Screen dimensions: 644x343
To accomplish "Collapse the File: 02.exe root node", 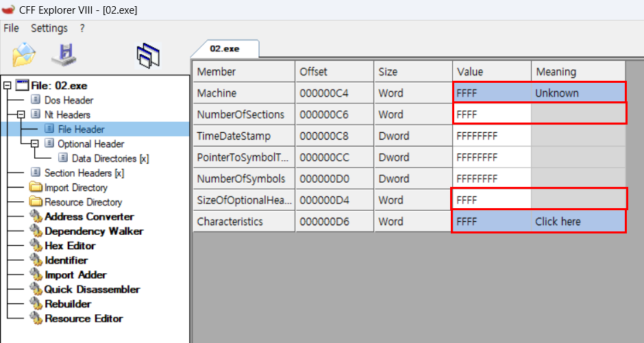I will [x=7, y=86].
